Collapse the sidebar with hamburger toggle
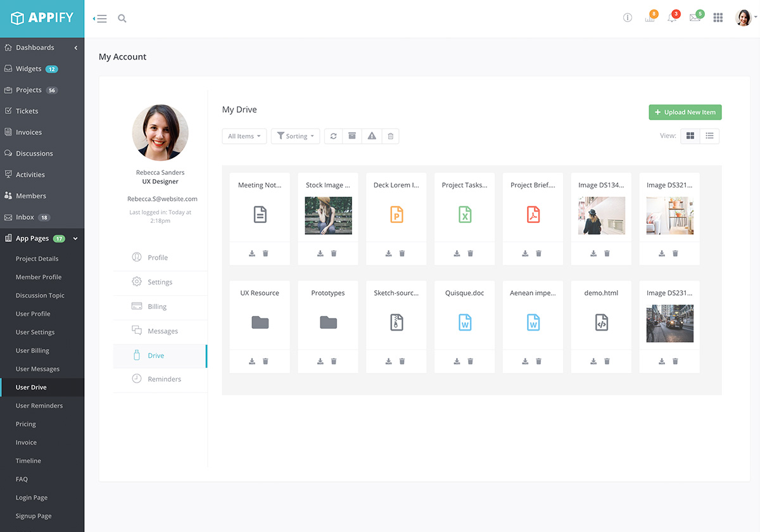The width and height of the screenshot is (760, 532). click(x=100, y=19)
